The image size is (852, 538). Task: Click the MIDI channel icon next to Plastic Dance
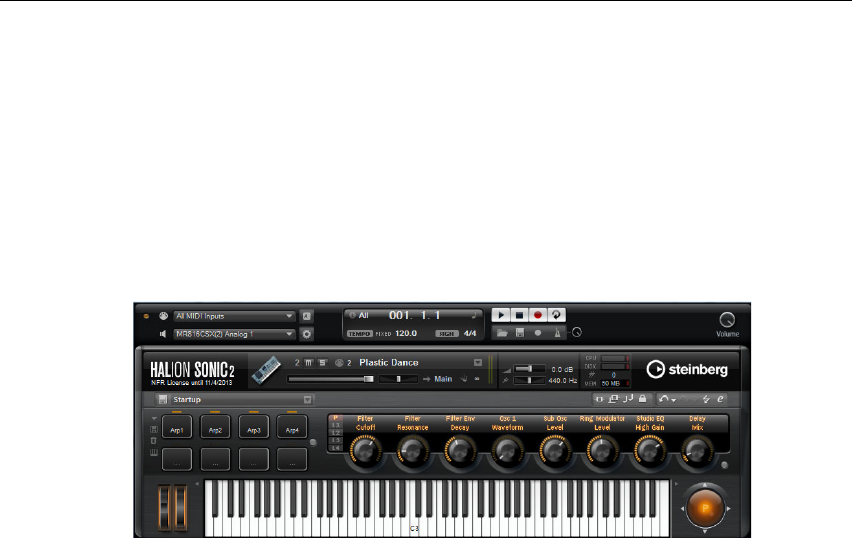tap(339, 362)
